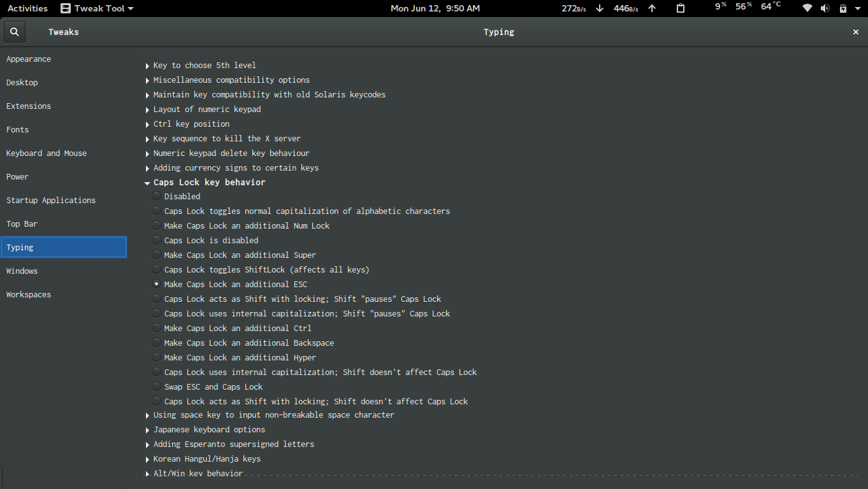Viewport: 868px width, 489px height.
Task: Select Make Caps Lock an additional Ctrl
Action: (156, 327)
